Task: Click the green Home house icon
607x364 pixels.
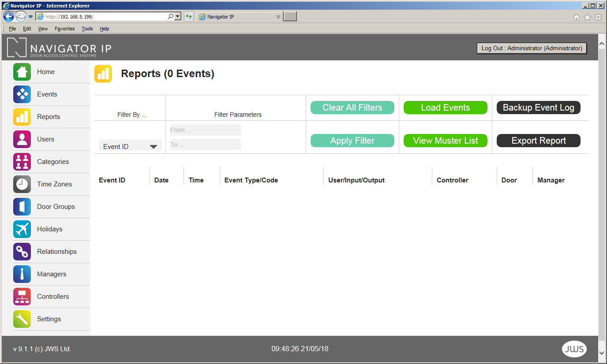Action: tap(22, 72)
